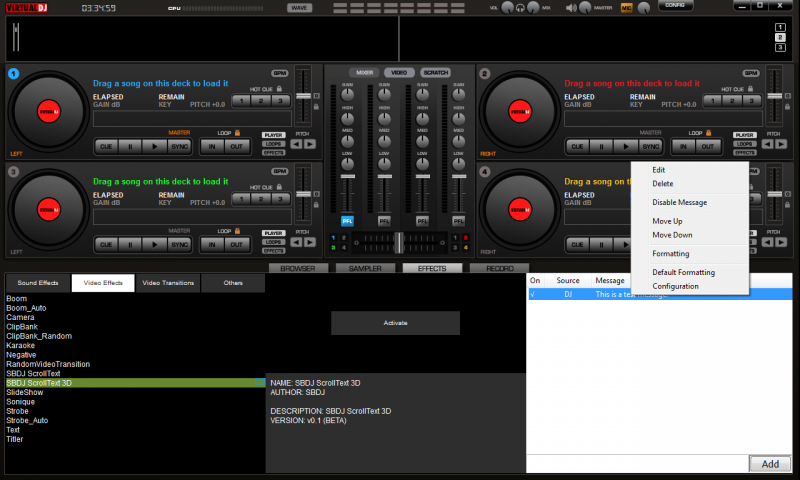Select the Others effects tab
This screenshot has width=800, height=480.
coord(233,283)
